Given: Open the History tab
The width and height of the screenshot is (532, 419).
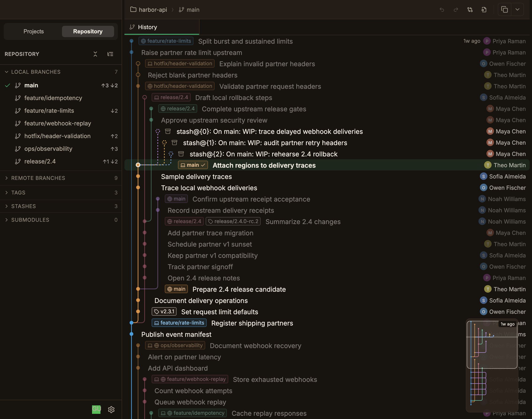Looking at the screenshot, I should coord(162,27).
